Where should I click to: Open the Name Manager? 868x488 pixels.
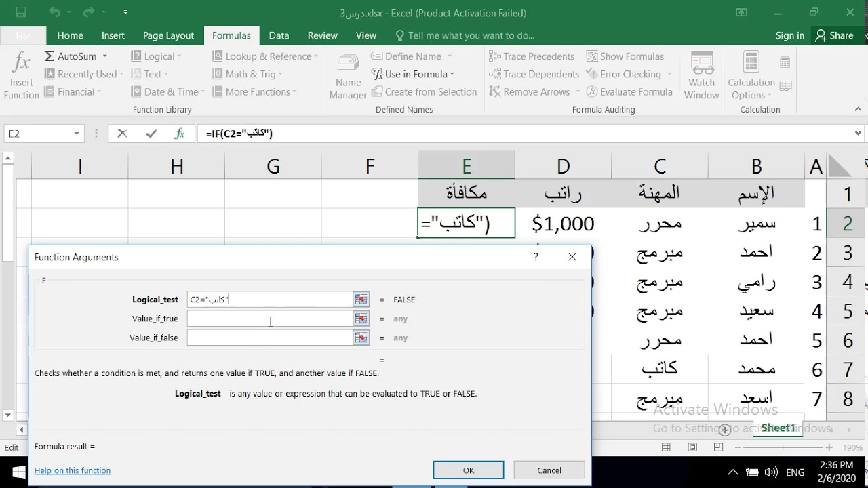pos(348,76)
